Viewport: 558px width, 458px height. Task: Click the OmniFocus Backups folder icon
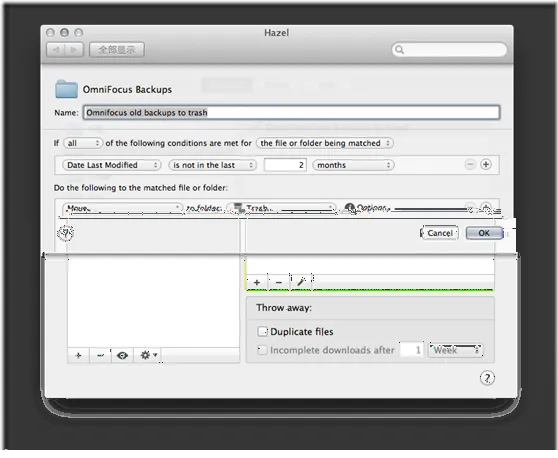click(67, 89)
